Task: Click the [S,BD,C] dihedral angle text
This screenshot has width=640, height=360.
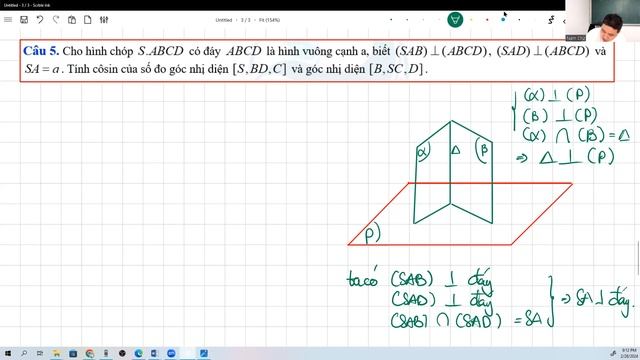Action: [260, 69]
